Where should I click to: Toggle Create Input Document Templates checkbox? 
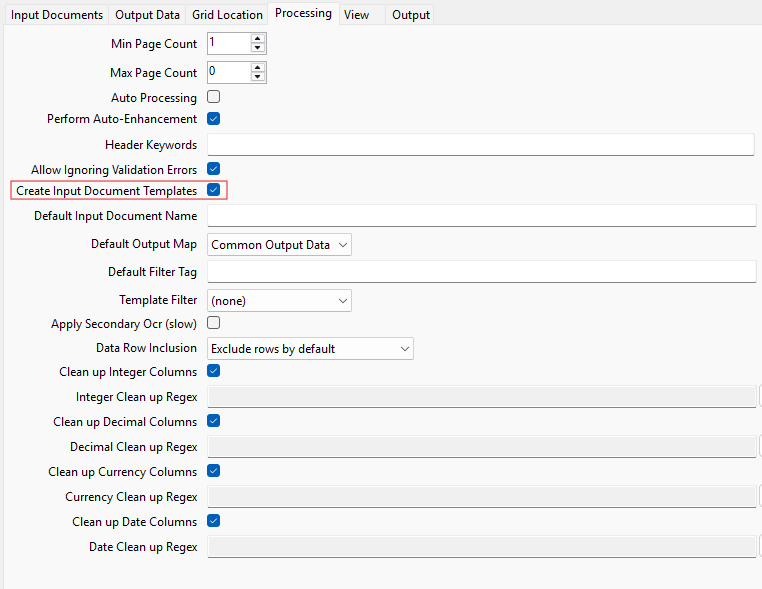(213, 190)
